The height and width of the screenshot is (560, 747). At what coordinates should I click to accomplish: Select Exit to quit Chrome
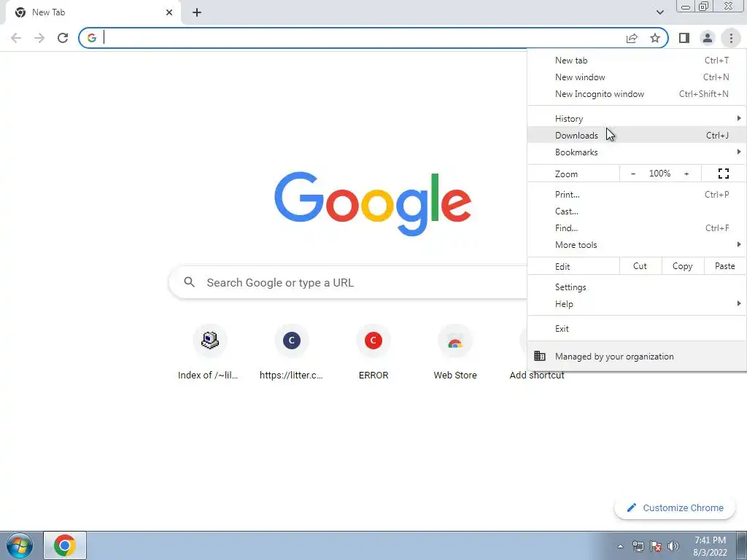[x=637, y=329]
